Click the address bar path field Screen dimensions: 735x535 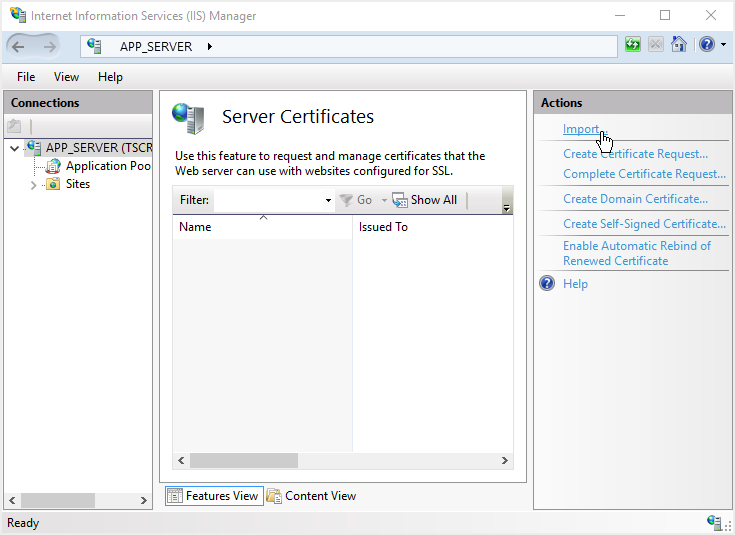(349, 46)
